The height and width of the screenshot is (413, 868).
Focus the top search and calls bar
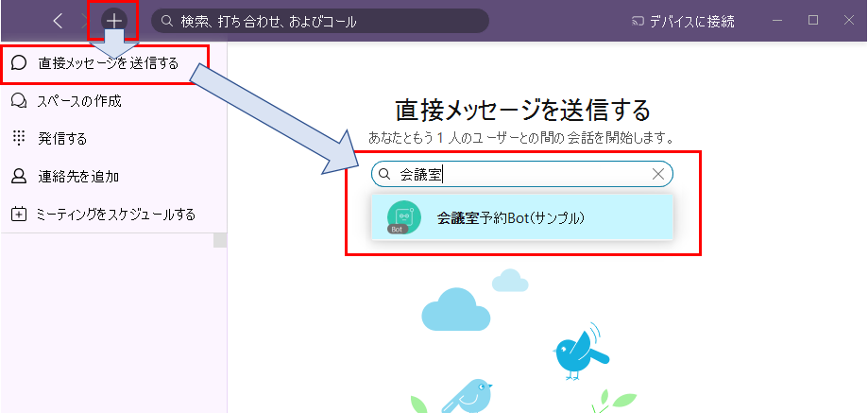[x=320, y=21]
